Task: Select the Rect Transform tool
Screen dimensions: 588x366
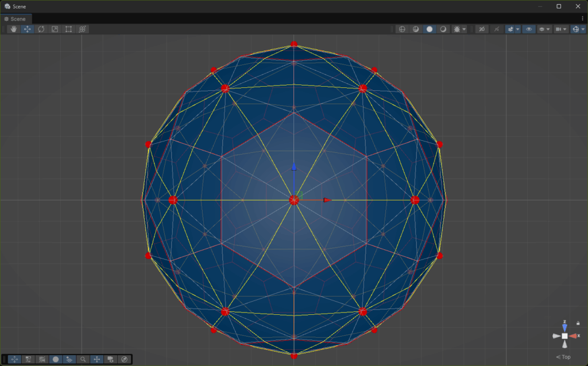Action: point(68,29)
